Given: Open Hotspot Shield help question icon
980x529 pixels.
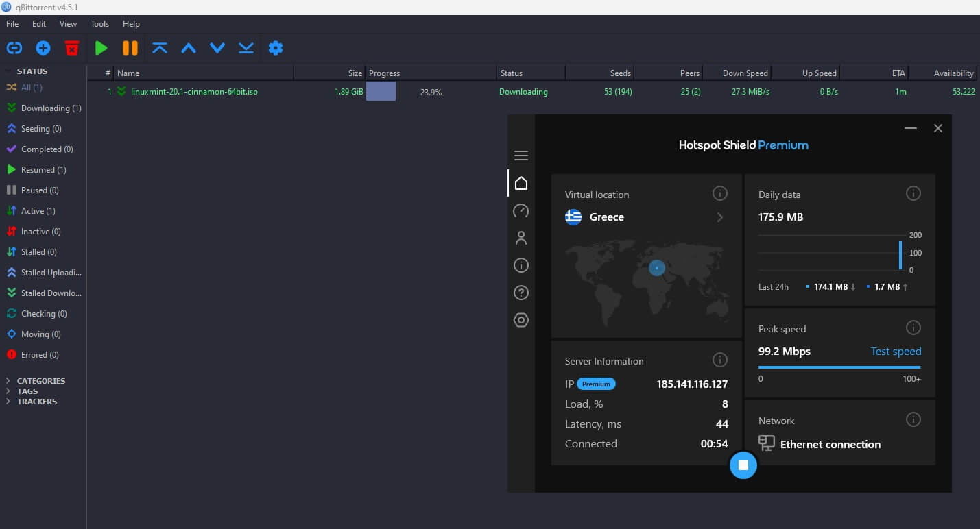Looking at the screenshot, I should [521, 293].
